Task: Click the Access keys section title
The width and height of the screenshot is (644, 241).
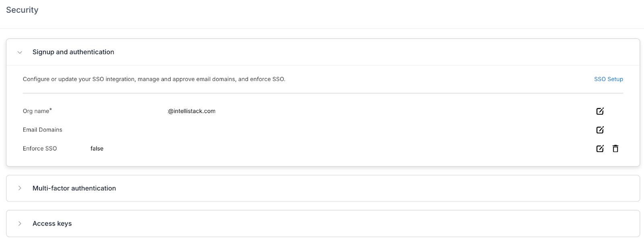Action: 52,224
